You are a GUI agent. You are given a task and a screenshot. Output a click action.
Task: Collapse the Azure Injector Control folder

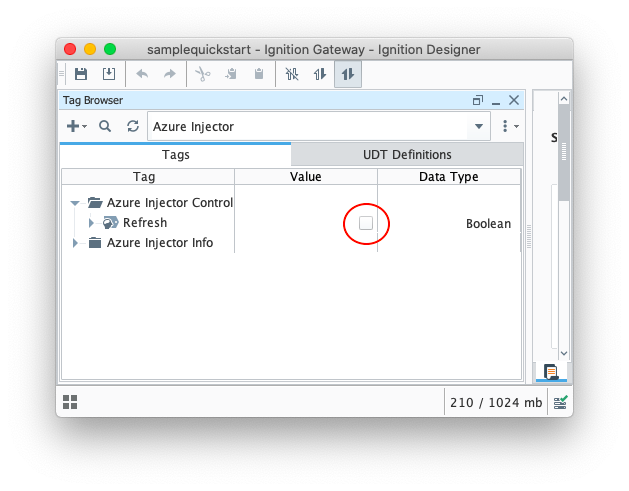[75, 203]
